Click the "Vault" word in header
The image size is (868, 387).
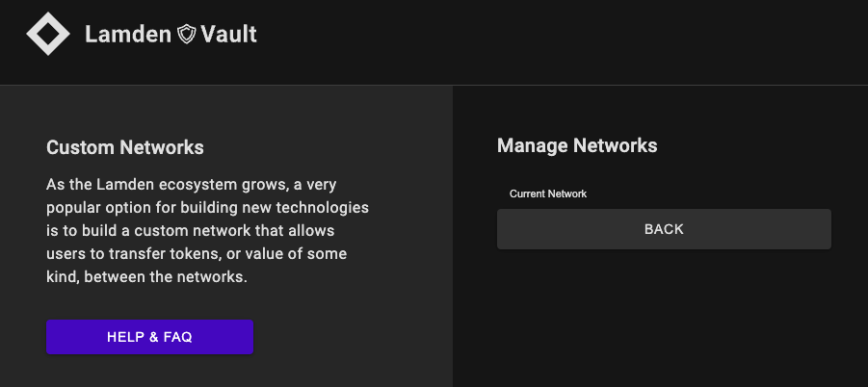tap(229, 35)
